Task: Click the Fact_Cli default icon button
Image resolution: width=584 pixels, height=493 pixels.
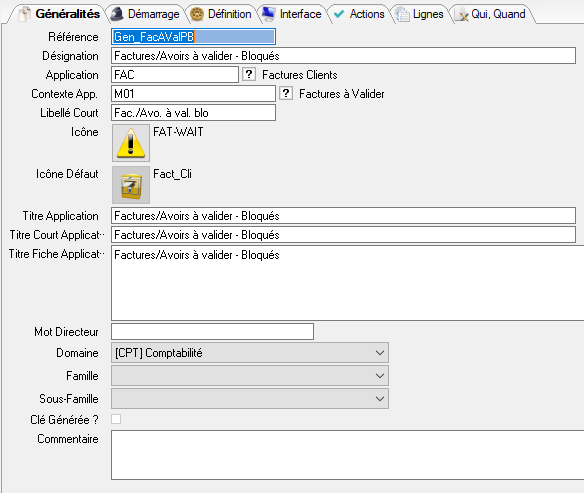Action: click(x=131, y=185)
